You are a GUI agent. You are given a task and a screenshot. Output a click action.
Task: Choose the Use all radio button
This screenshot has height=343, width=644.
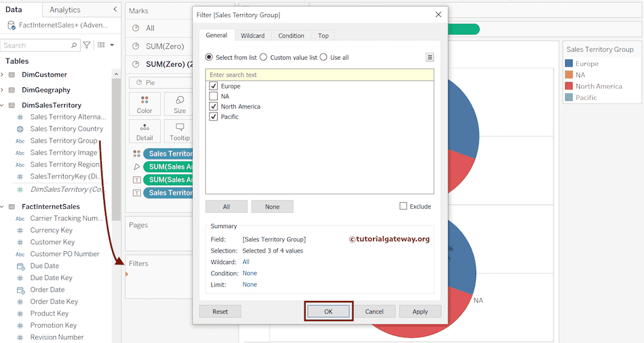(x=324, y=57)
